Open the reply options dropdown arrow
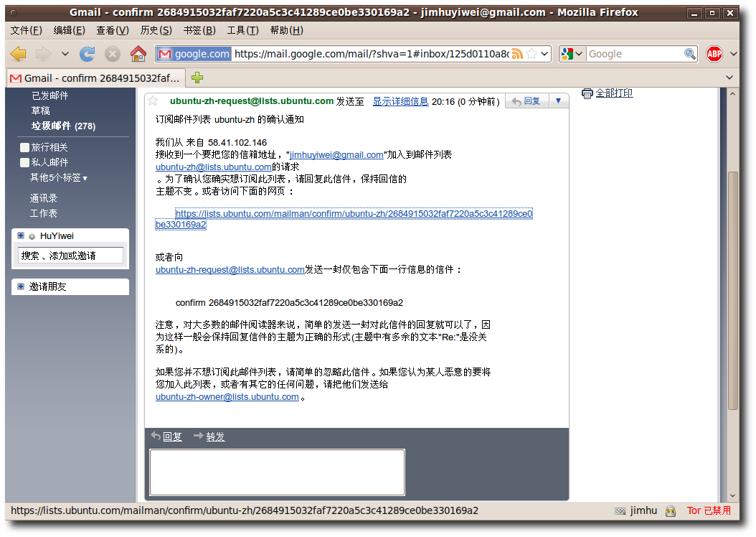This screenshot has height=537, width=756. click(558, 101)
